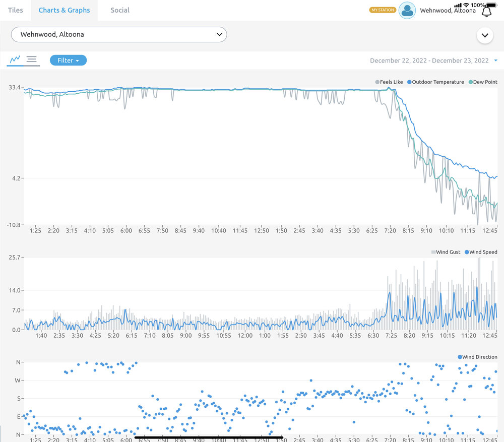Click the MY STATION badge
Image resolution: width=504 pixels, height=442 pixels.
[383, 10]
